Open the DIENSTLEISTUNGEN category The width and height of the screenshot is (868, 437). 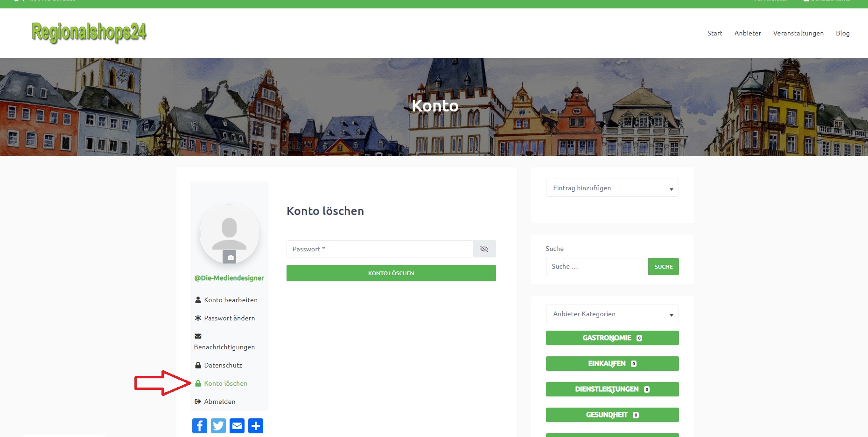(x=612, y=389)
